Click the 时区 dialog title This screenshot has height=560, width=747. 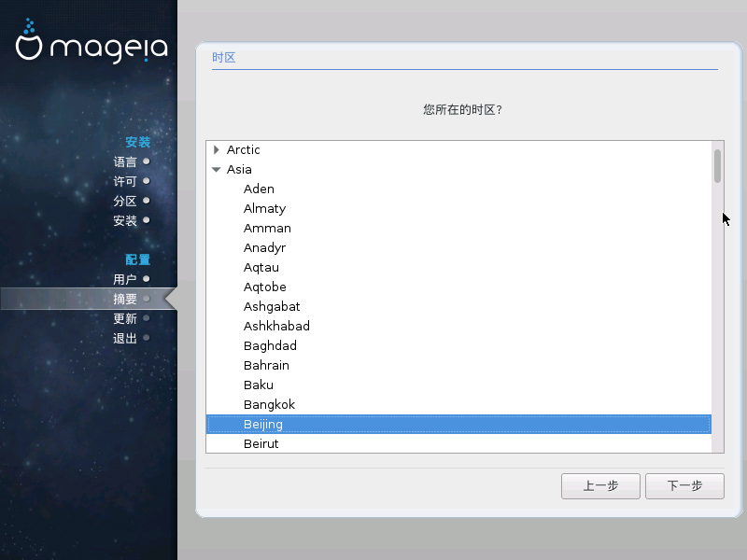[224, 58]
